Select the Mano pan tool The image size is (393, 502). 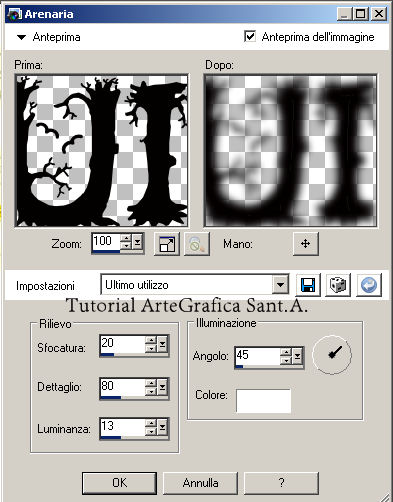[x=306, y=244]
